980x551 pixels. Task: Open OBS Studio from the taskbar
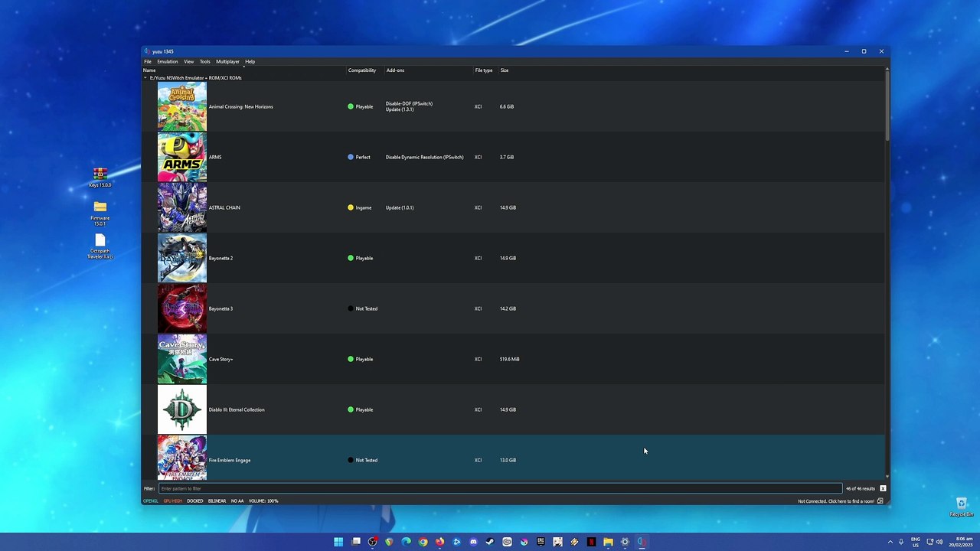[x=373, y=542]
